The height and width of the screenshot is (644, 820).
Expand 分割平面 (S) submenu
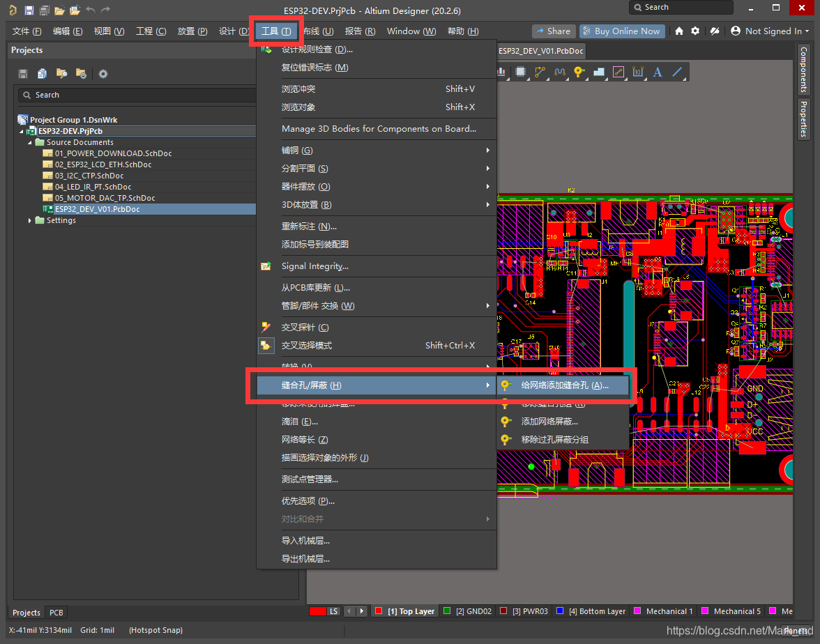[376, 169]
